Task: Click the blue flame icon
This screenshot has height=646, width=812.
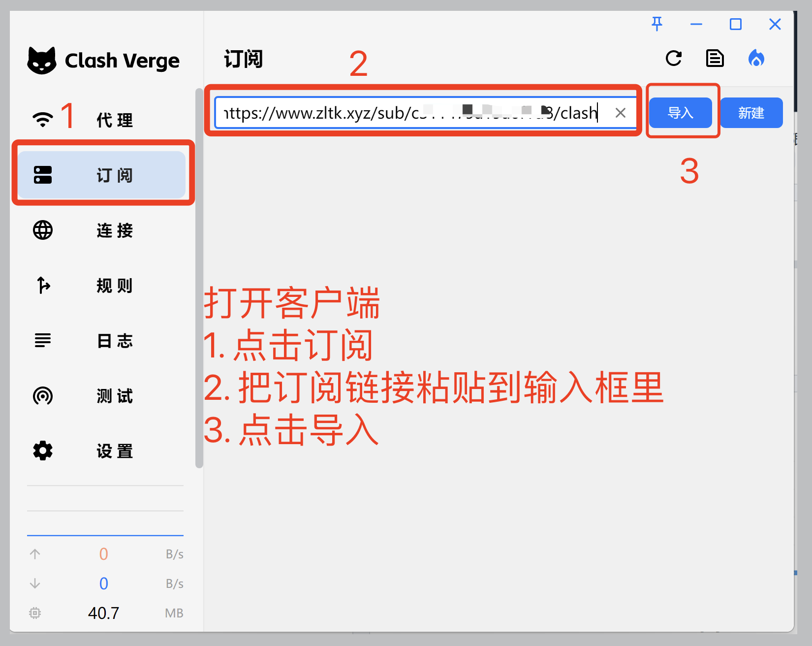Action: (756, 58)
